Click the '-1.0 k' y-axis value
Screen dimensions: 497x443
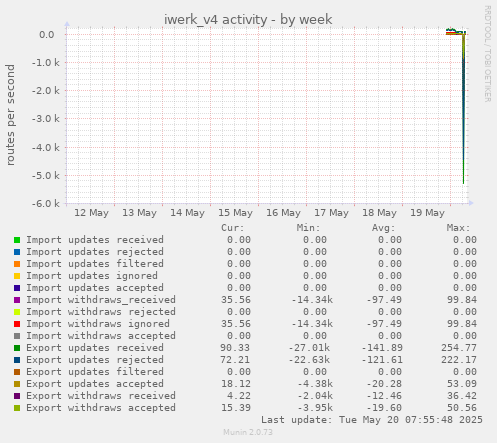point(46,63)
